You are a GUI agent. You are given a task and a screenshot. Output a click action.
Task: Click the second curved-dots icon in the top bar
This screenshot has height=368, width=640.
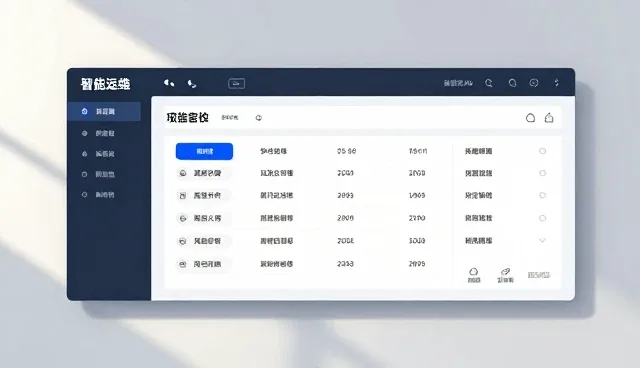coord(192,84)
